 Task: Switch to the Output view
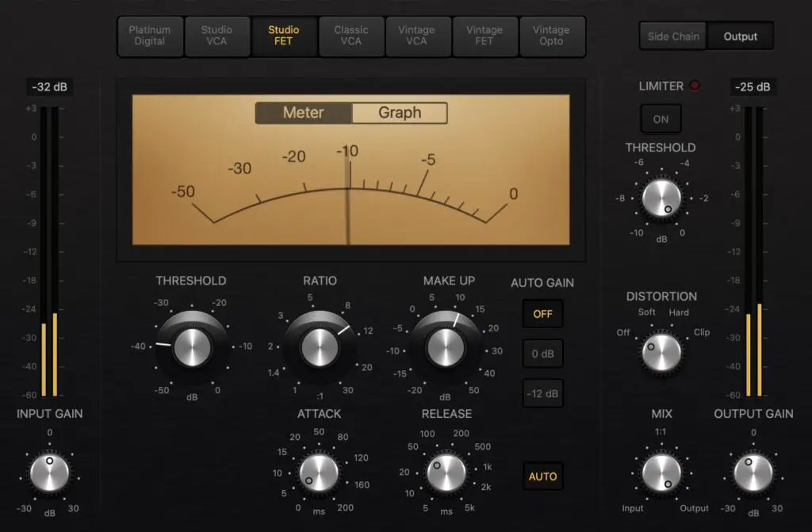[x=740, y=36]
